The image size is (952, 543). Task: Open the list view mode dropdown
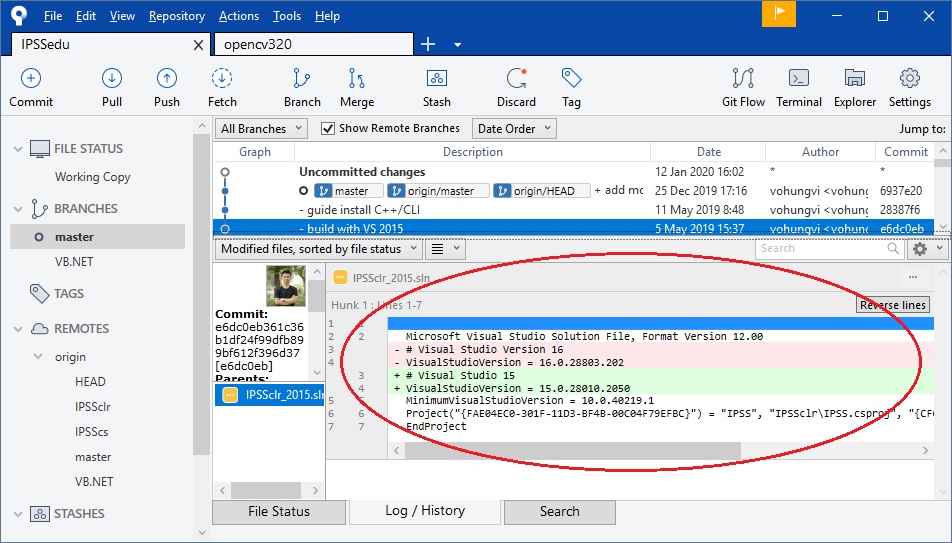coord(445,249)
